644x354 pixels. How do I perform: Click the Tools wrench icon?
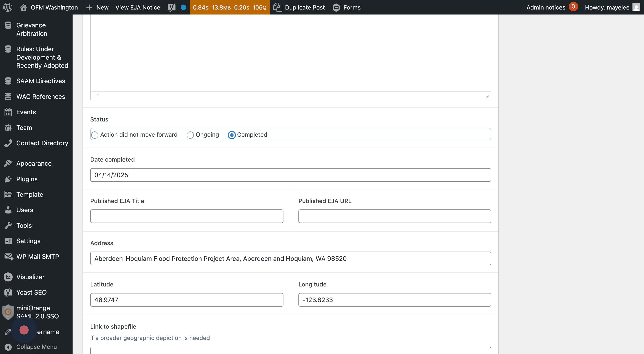[x=8, y=225]
